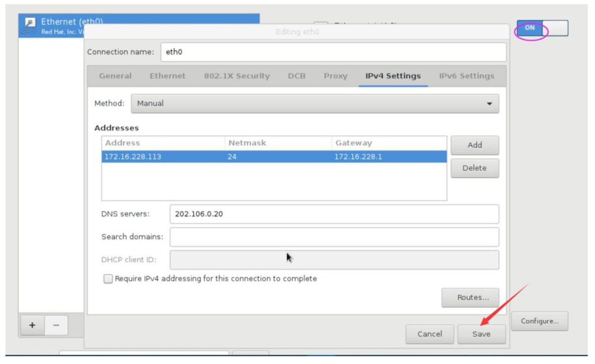Click the Add address button
Screen dimensions: 595x364
click(x=475, y=145)
